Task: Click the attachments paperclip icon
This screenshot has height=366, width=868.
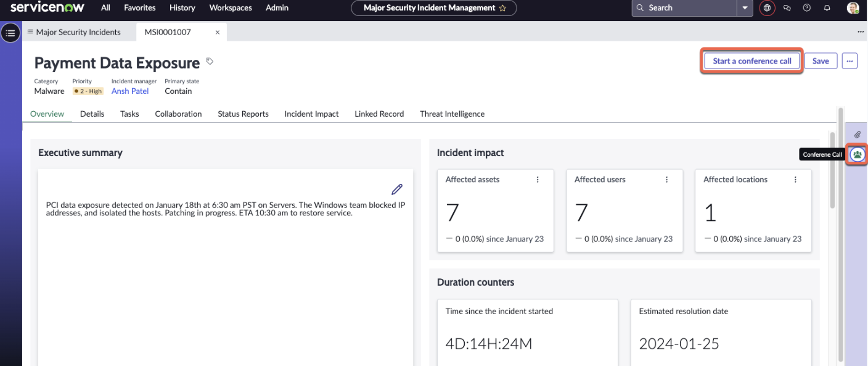Action: tap(857, 135)
